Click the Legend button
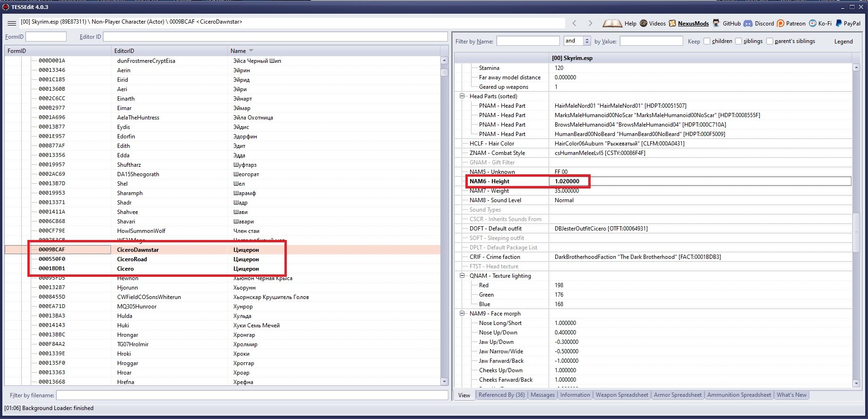Image resolution: width=868 pixels, height=419 pixels. pyautogui.click(x=843, y=42)
